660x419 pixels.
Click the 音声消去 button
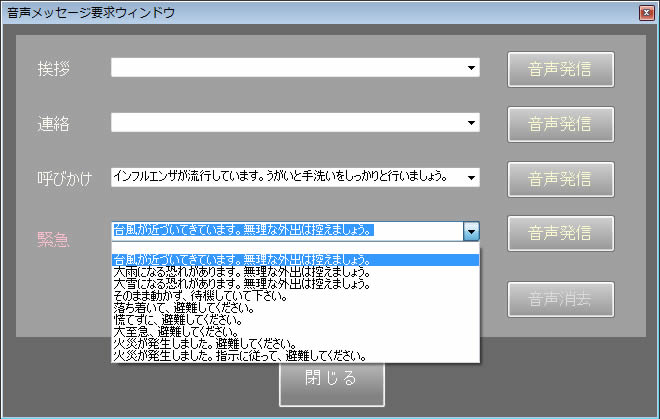(x=559, y=298)
